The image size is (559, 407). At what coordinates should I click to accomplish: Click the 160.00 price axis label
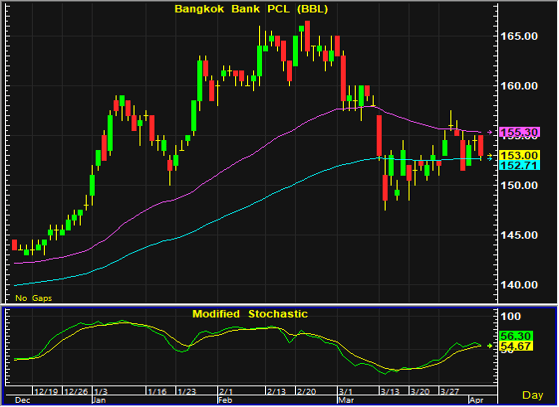point(519,86)
